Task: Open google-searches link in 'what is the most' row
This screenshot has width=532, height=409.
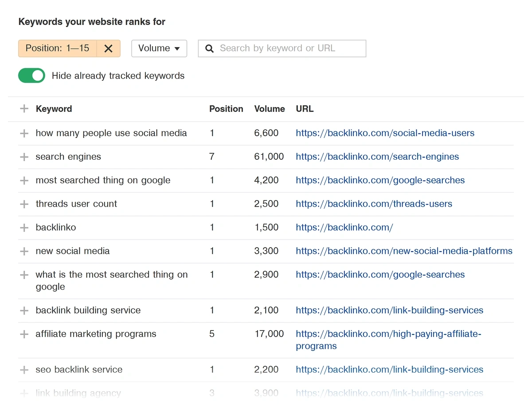Action: [x=380, y=275]
